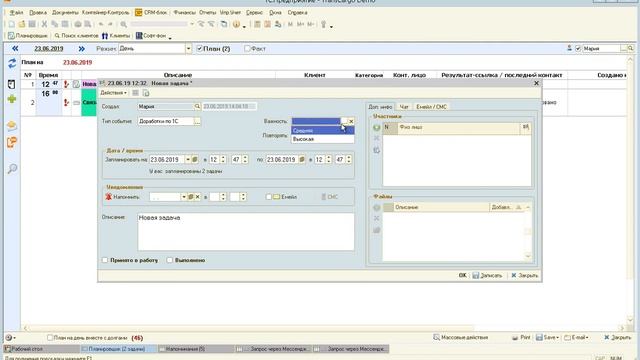Click the toolbar magnifier search icon
Image resolution: width=640 pixels, height=360 pixels.
pyautogui.click(x=123, y=24)
